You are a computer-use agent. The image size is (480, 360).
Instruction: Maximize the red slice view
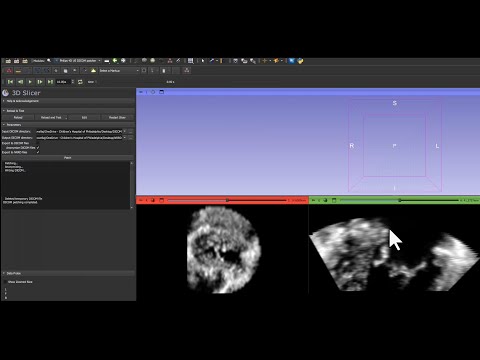tap(162, 200)
